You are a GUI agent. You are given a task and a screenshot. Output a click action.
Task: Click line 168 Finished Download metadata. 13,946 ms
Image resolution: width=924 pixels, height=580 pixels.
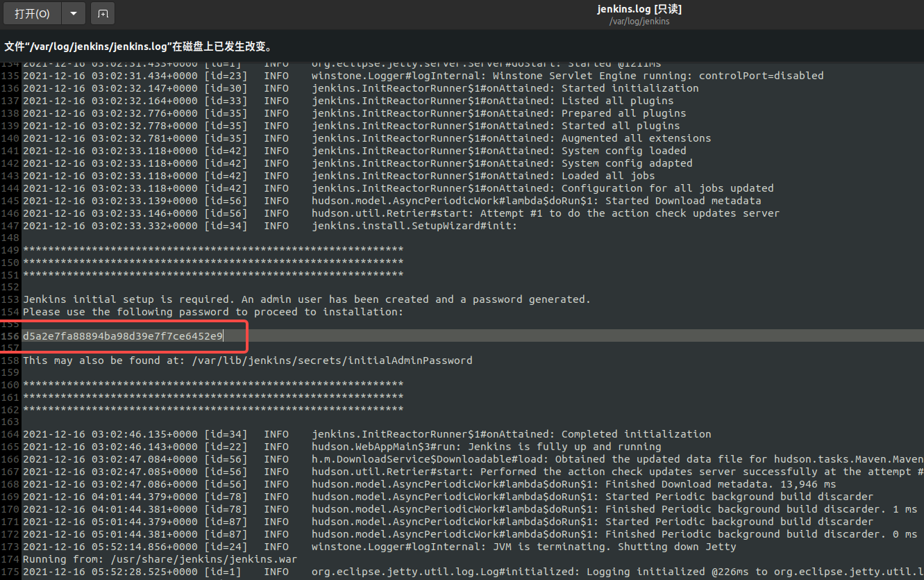click(430, 484)
